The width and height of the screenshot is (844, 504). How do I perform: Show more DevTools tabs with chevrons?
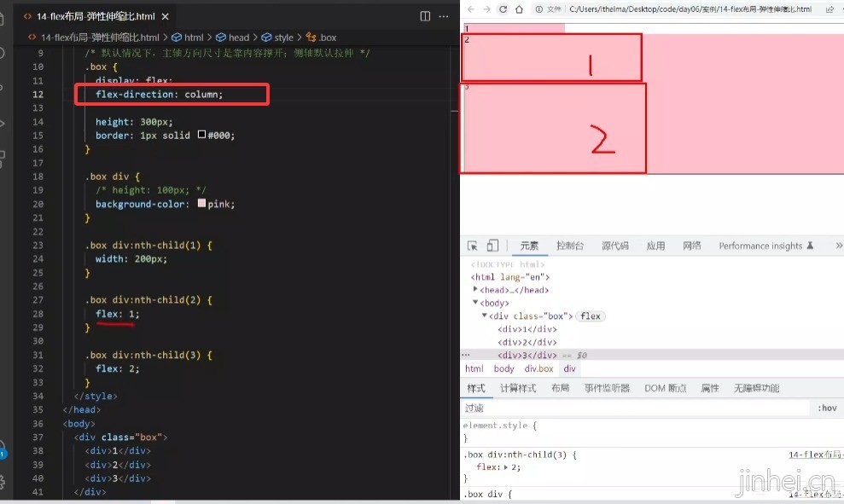[839, 246]
